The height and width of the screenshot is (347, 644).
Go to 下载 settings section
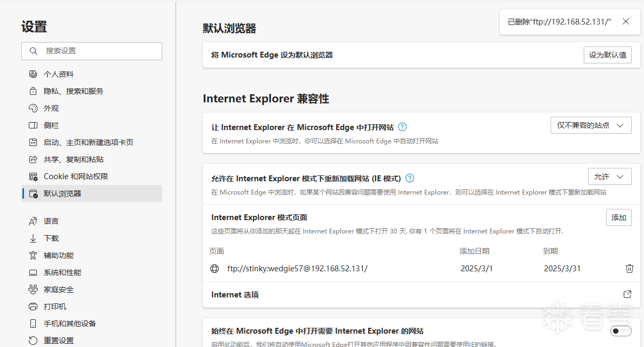pyautogui.click(x=92, y=238)
